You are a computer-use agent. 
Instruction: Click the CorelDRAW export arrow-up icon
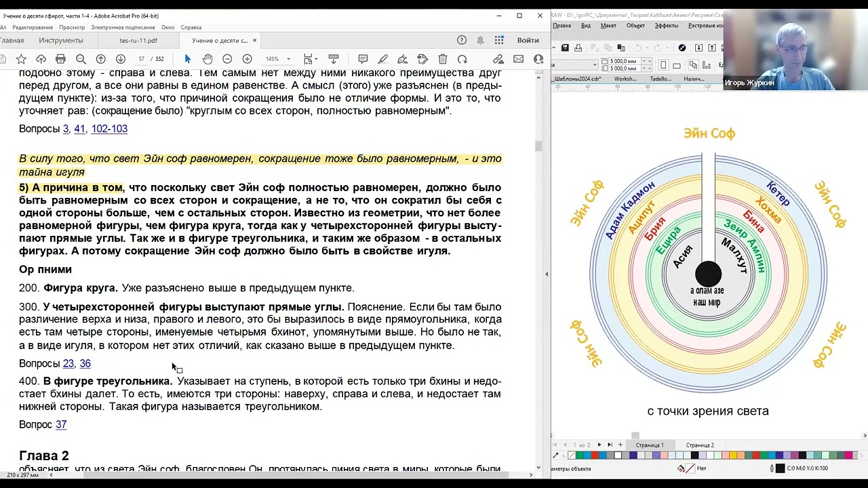coord(712,47)
